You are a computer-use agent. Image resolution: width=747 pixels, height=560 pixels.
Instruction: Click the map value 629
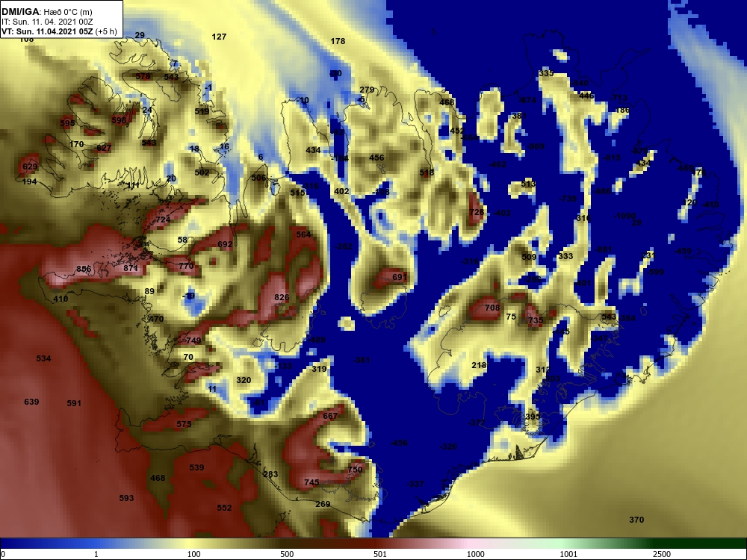coord(30,167)
